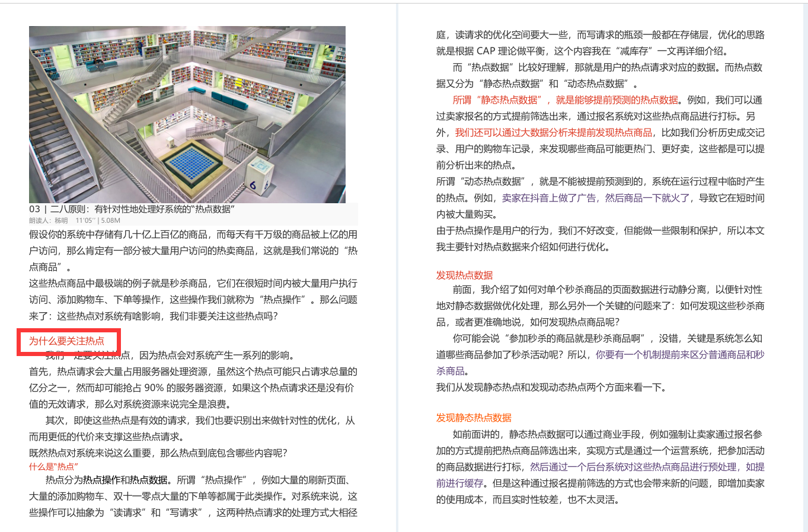
Task: Click the sentence "我们从发现静态热点和发现动态热点两个方面来看一下。"
Action: (552, 387)
